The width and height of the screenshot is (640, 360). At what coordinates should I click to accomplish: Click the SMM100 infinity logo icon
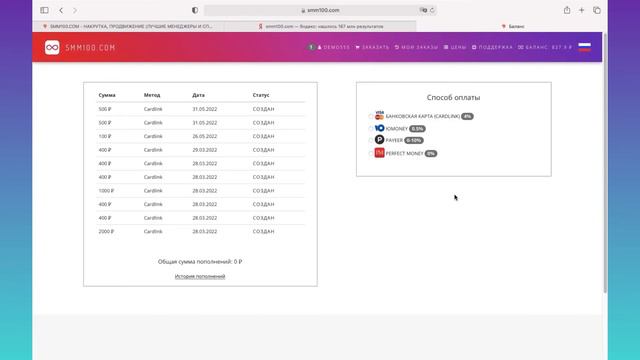52,47
